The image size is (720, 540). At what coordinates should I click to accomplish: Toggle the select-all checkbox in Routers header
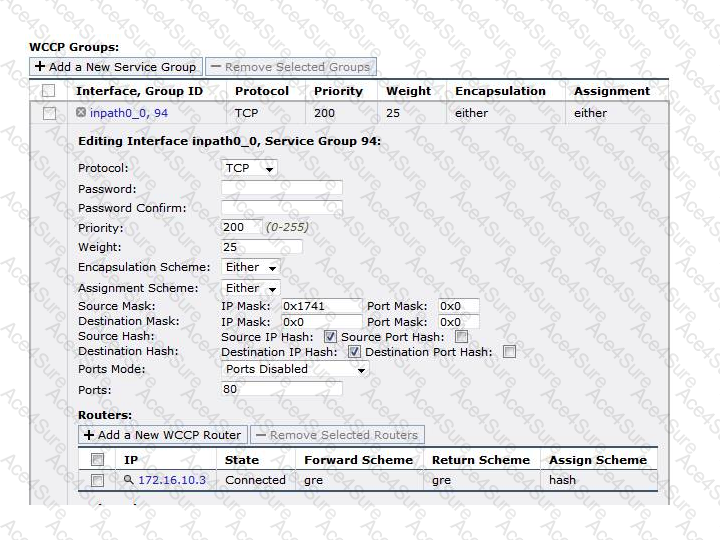(97, 459)
